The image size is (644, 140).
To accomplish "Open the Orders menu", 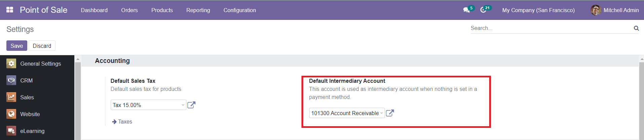I will [129, 10].
